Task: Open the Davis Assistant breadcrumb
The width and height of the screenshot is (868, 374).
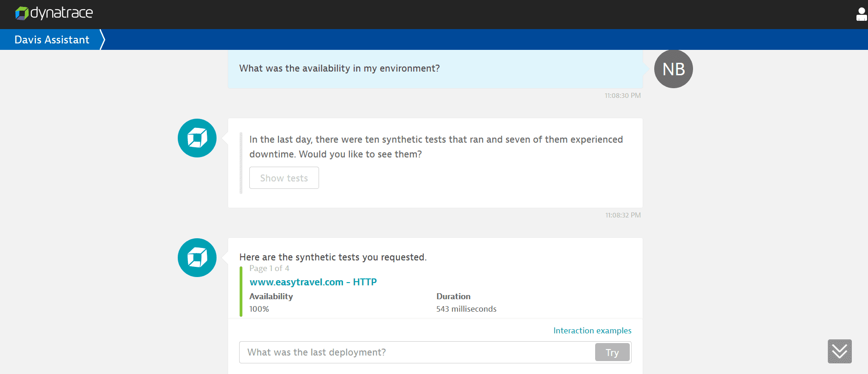Action: pos(52,40)
